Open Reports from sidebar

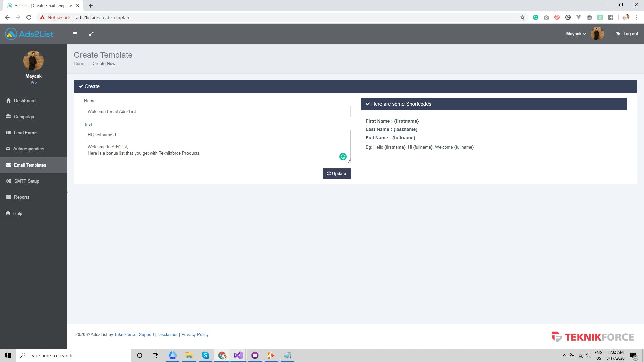coord(21,197)
